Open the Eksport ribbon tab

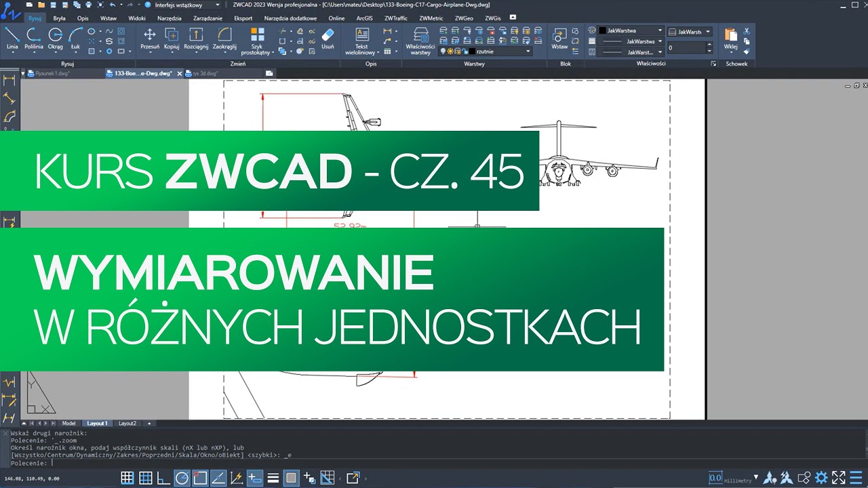[x=243, y=18]
